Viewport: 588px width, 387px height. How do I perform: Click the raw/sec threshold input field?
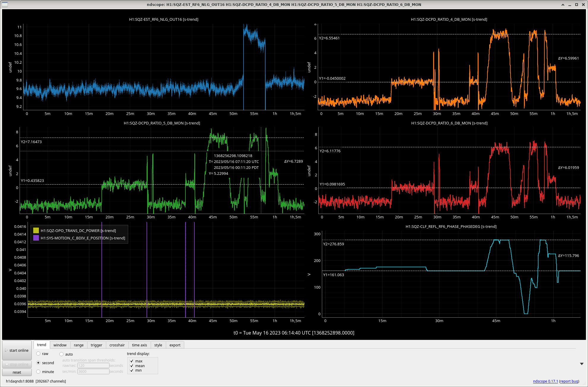pos(93,365)
